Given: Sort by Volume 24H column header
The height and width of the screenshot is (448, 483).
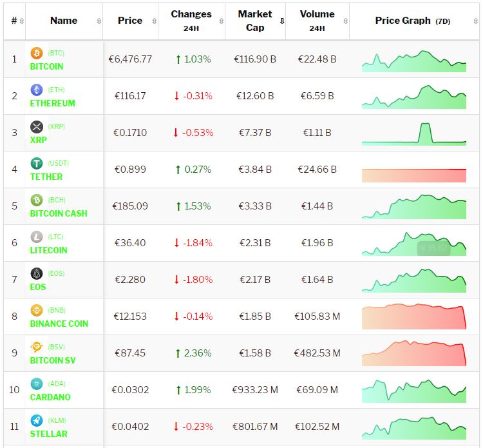Looking at the screenshot, I should (317, 21).
